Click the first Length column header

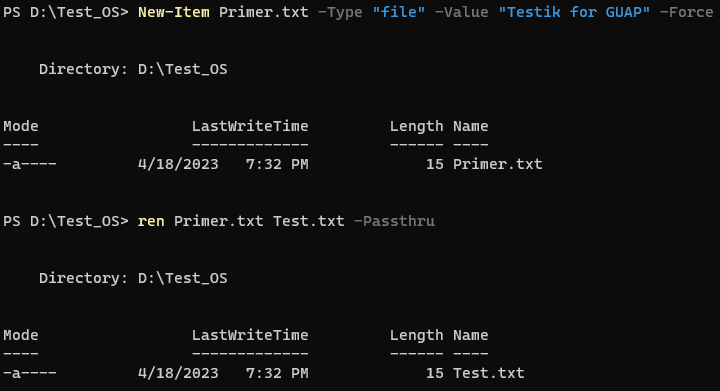coord(416,126)
